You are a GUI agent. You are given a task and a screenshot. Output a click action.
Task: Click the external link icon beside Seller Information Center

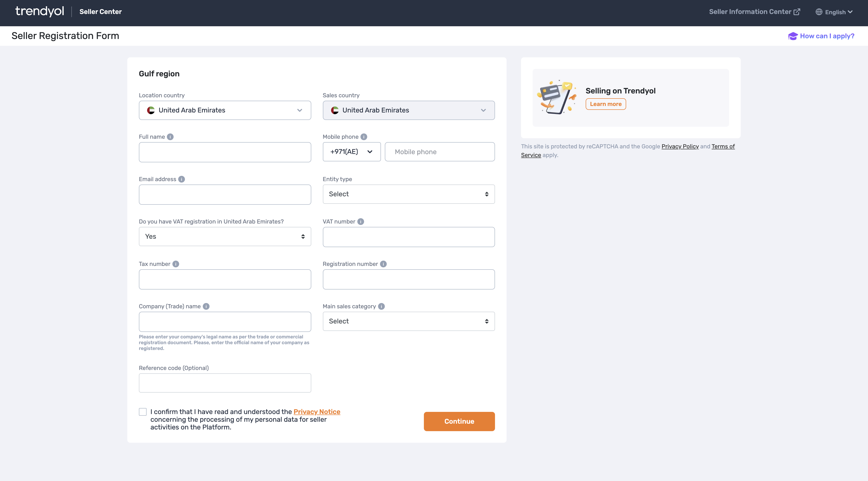[x=797, y=12]
